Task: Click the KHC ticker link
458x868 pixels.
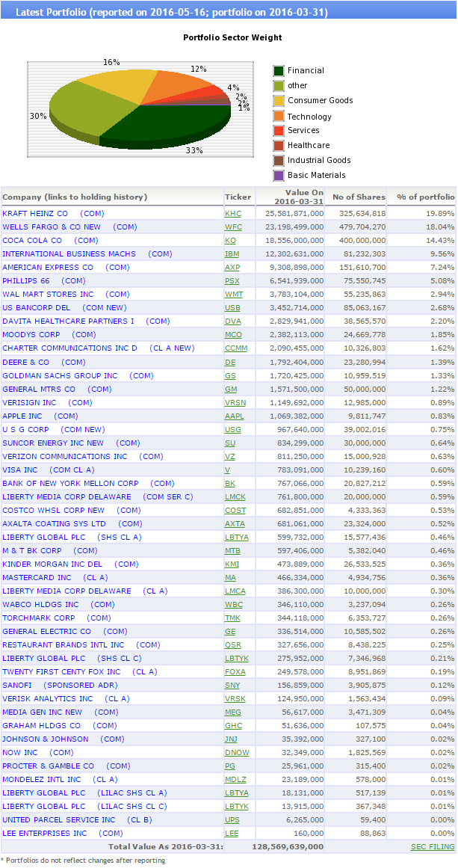Action: [x=232, y=213]
